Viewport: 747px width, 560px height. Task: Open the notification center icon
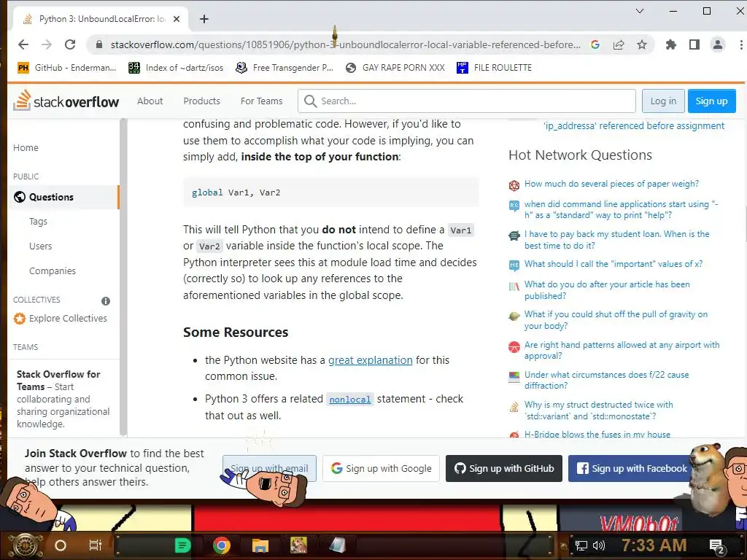tap(716, 546)
